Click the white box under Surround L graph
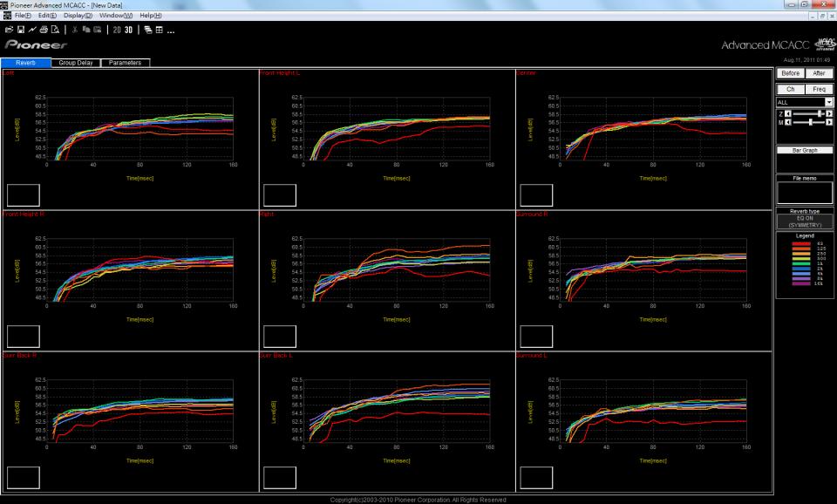837x504 pixels. pyautogui.click(x=536, y=478)
